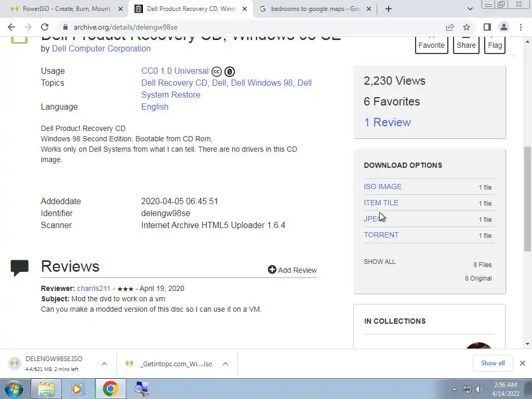Open the _Getintopc.com_Wi....iso download item

pos(170,364)
